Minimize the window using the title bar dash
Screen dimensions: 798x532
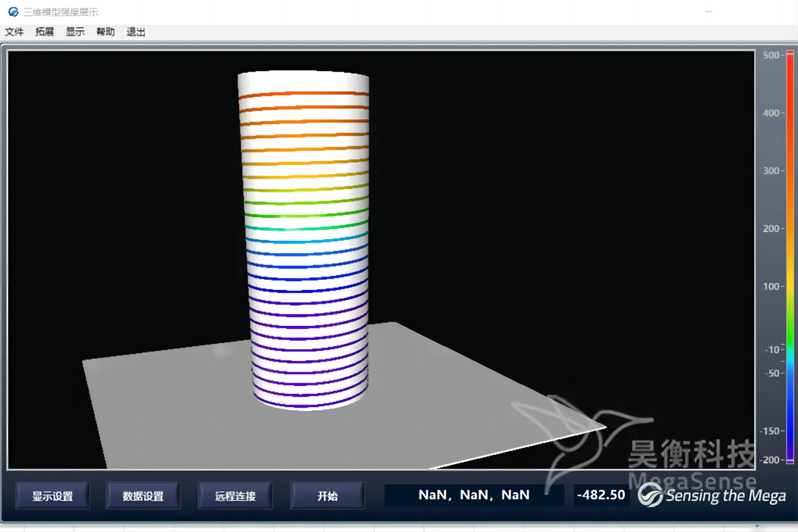[x=709, y=12]
